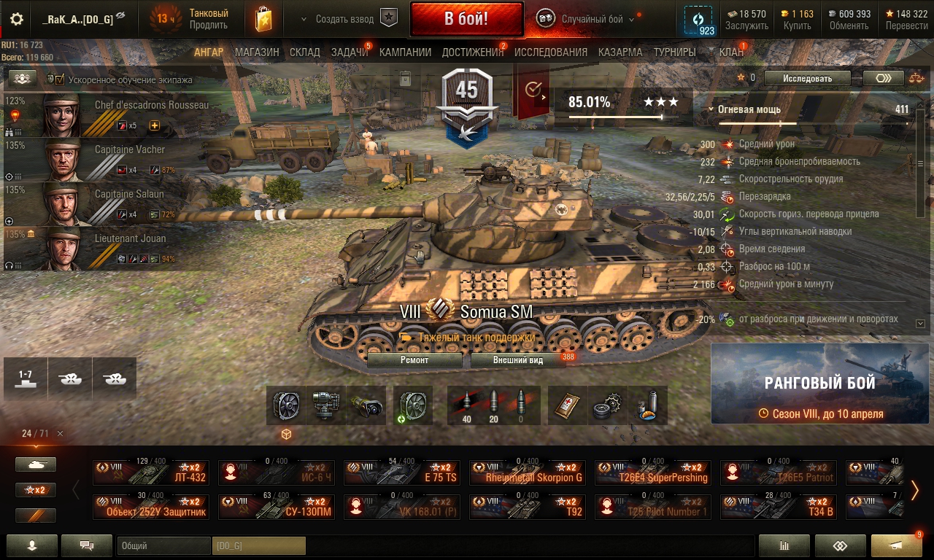The image size is (934, 560).
Task: Click the gun rammer equipment slot
Action: click(363, 405)
